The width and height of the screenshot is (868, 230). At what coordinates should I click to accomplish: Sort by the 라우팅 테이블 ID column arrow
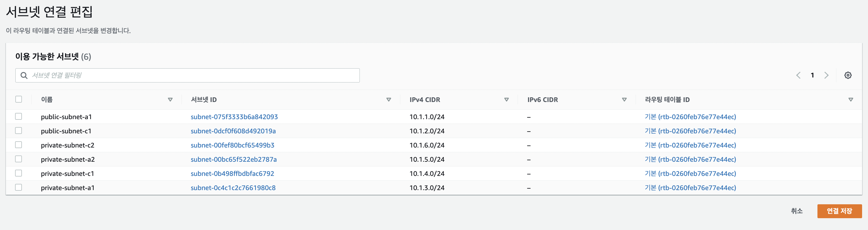(851, 100)
